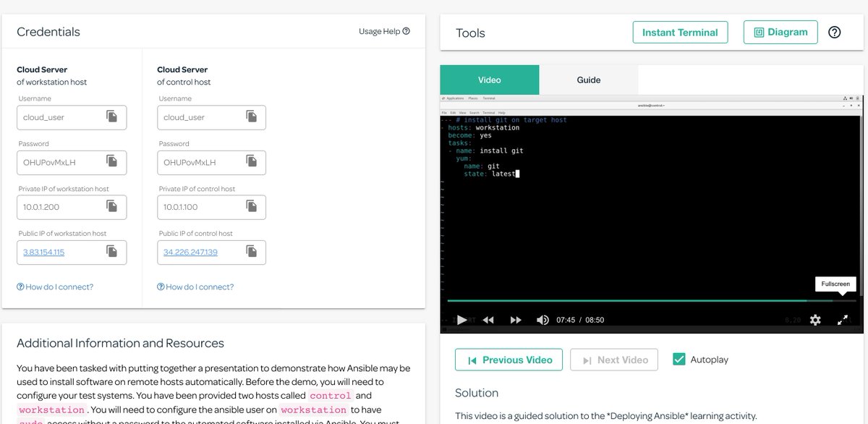The width and height of the screenshot is (868, 424).
Task: Copy workstation private IP 10.0.1.200
Action: (x=112, y=206)
